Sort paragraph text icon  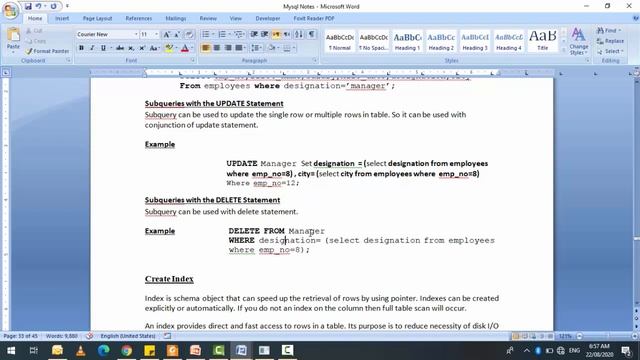tap(299, 35)
